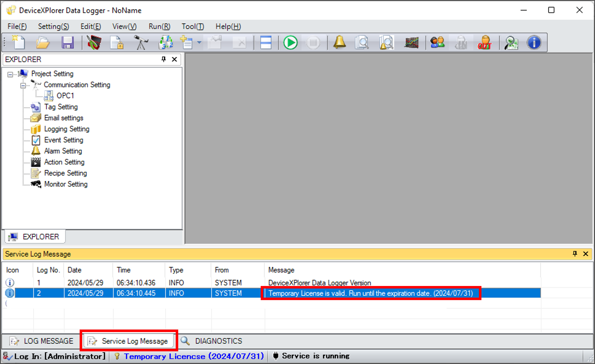Click the user management people icon
Viewport: 595px width, 364px height.
tap(437, 43)
